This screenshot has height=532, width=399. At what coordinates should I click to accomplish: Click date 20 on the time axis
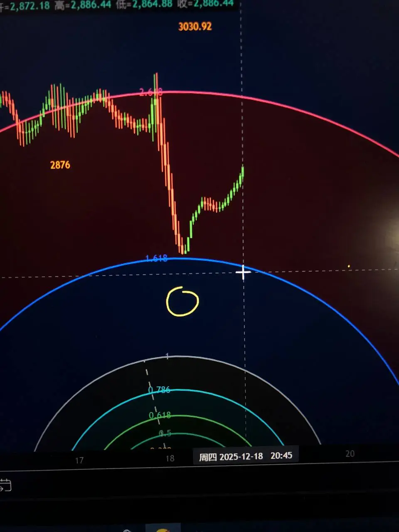350,453
